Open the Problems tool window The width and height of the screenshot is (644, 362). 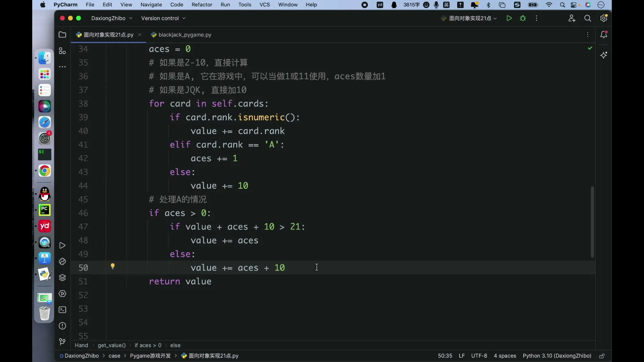click(x=62, y=326)
